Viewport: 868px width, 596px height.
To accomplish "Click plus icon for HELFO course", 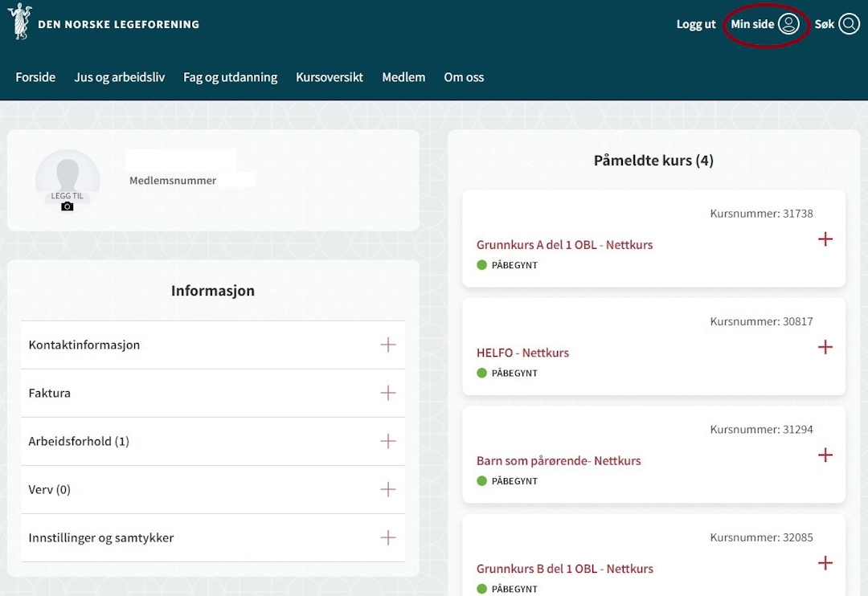I will coord(825,347).
